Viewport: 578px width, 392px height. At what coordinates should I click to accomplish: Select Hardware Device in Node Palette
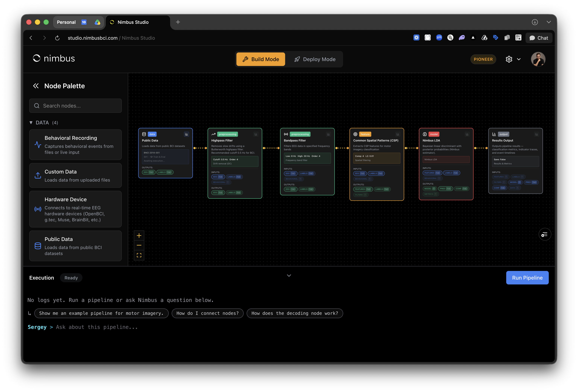[x=76, y=209]
